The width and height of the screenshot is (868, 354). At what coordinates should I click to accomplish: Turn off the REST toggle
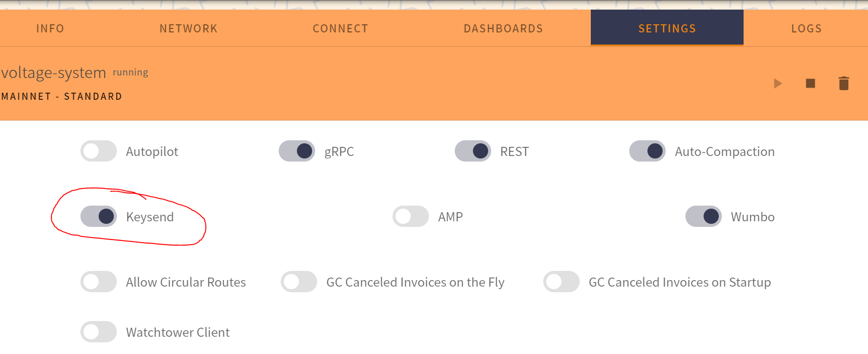pyautogui.click(x=473, y=151)
